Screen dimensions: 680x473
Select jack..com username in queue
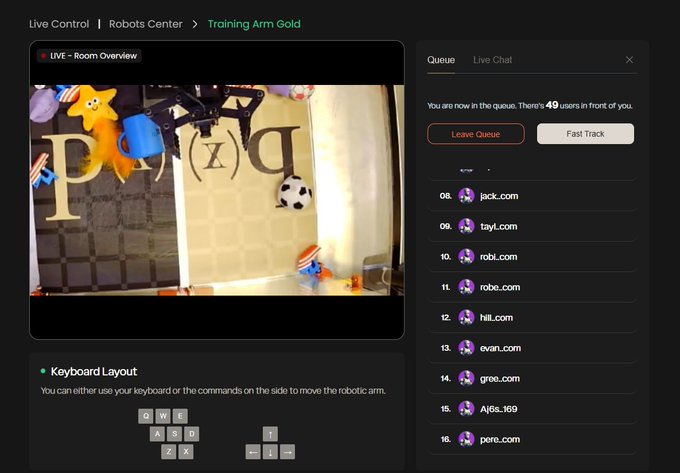click(499, 196)
